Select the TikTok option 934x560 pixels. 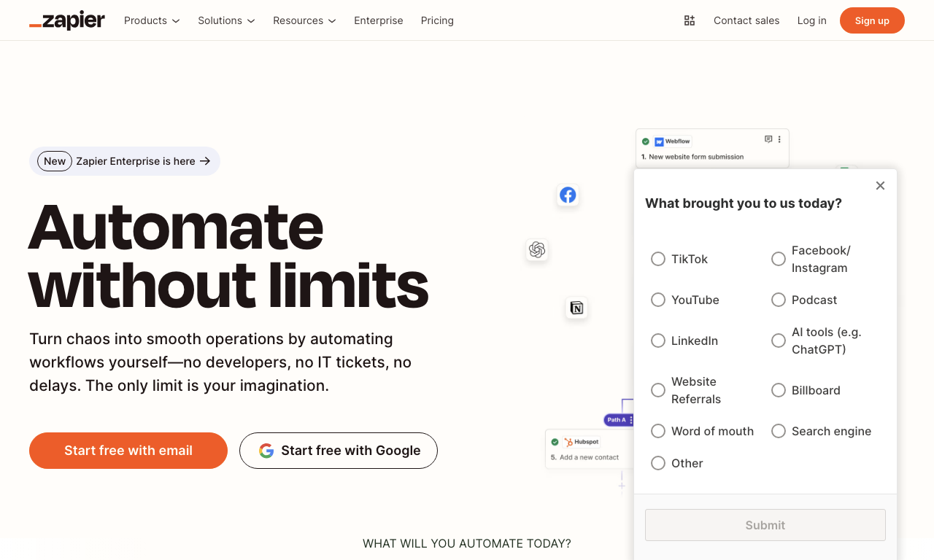(x=658, y=259)
